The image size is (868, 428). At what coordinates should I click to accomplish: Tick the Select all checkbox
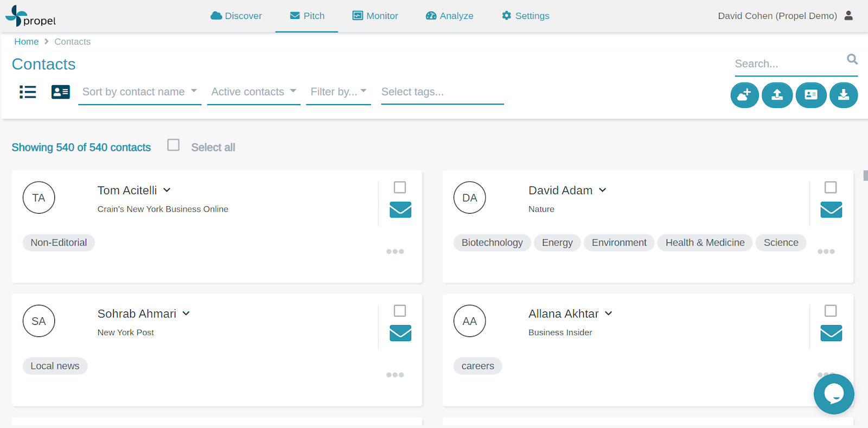(174, 145)
